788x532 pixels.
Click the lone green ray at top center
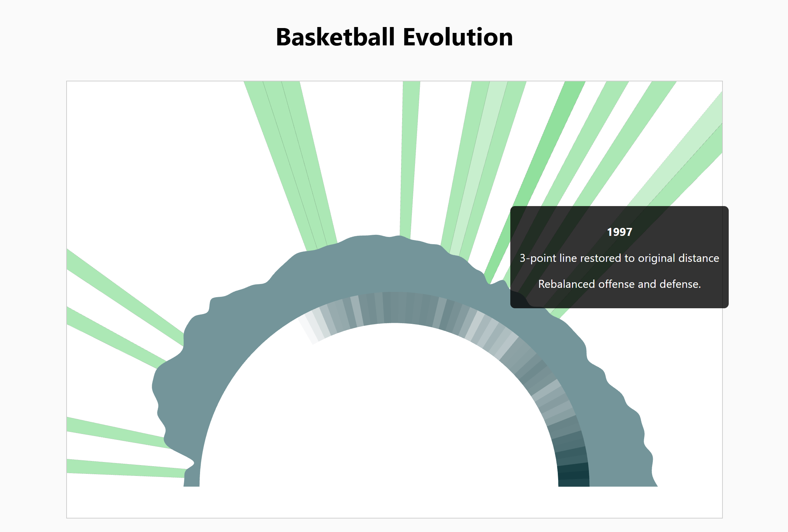pyautogui.click(x=408, y=156)
